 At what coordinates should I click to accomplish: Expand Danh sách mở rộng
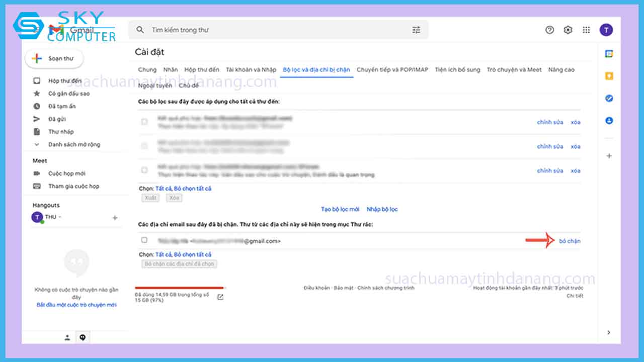(x=74, y=144)
